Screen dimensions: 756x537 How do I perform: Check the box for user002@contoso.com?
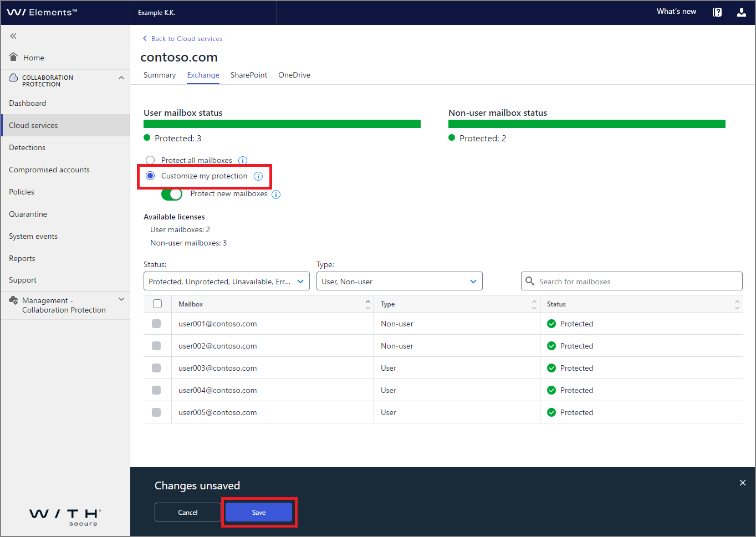[156, 346]
